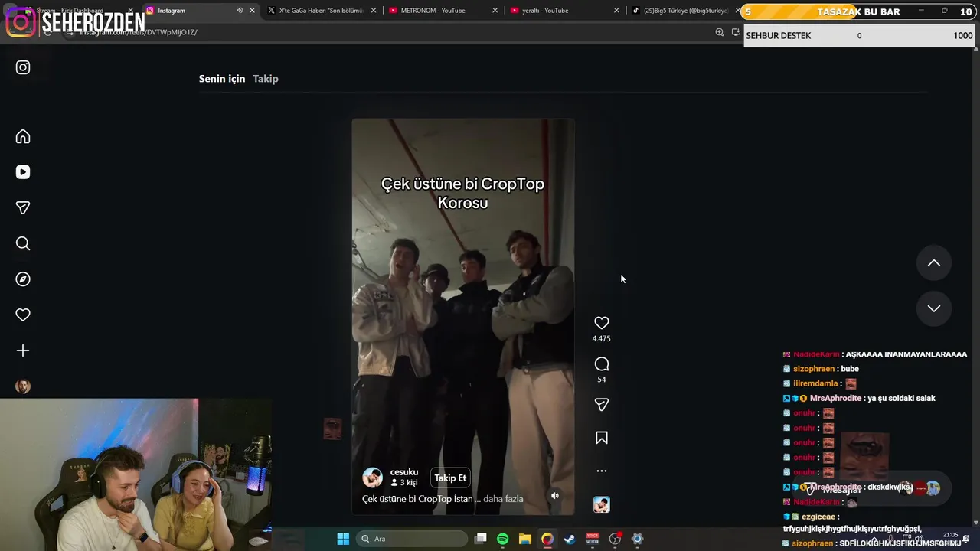Open taskbar app with red notification badge
This screenshot has width=980, height=551.
[615, 539]
